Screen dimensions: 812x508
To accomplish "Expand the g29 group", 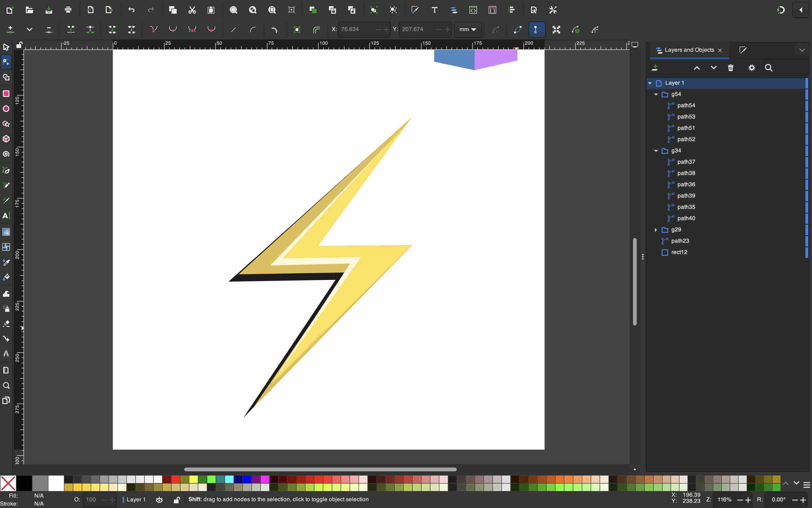I will (x=656, y=230).
